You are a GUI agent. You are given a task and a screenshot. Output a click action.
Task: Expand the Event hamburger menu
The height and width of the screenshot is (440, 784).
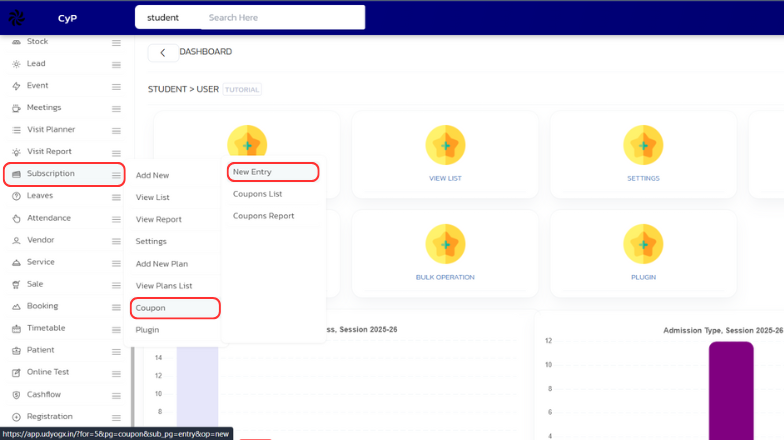point(116,86)
